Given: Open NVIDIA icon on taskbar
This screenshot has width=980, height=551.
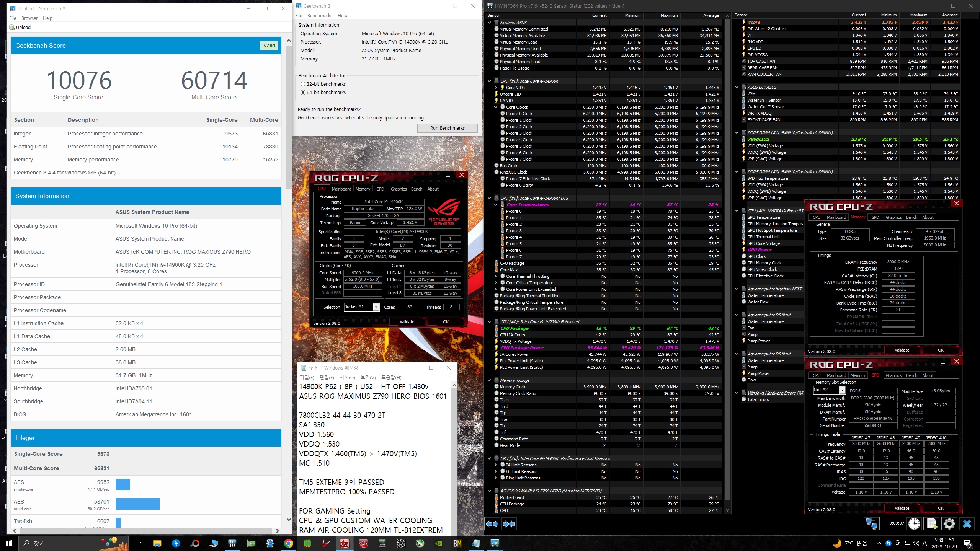Looking at the screenshot, I should (x=439, y=543).
